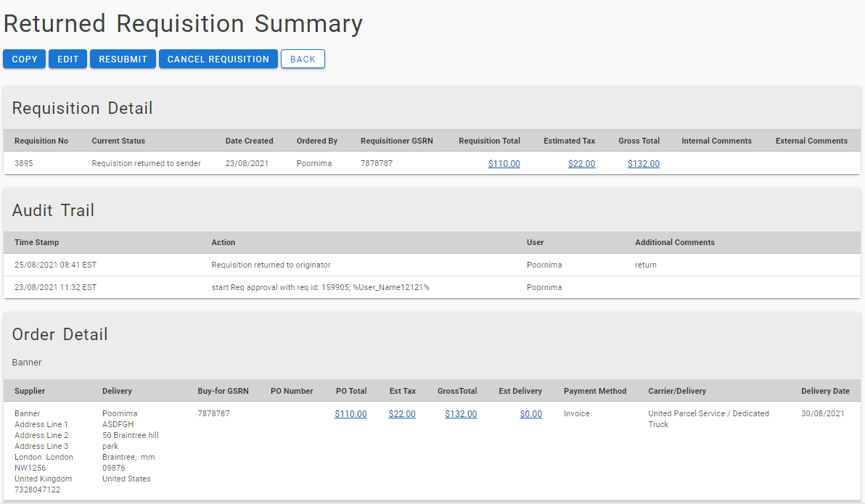Go back using the BACK button
Screen dimensions: 865x504
pos(303,59)
